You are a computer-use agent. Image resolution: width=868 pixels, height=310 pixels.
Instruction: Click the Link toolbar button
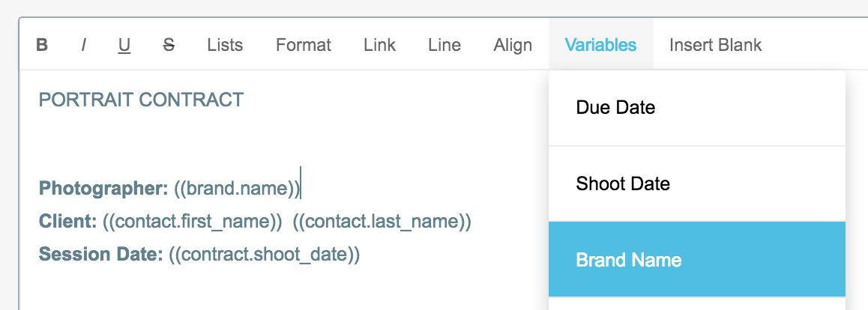pyautogui.click(x=379, y=45)
